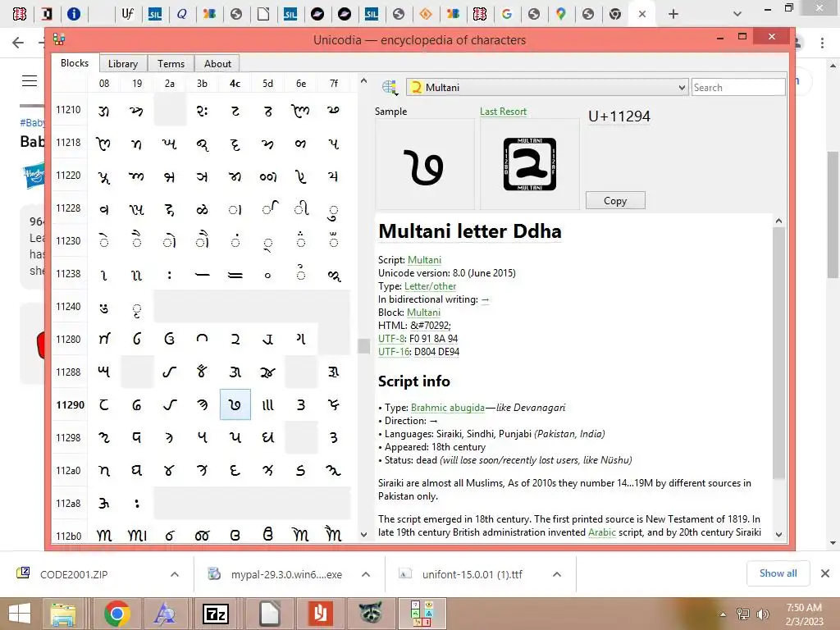
Task: Open the Chrome three-dot menu
Action: (822, 43)
